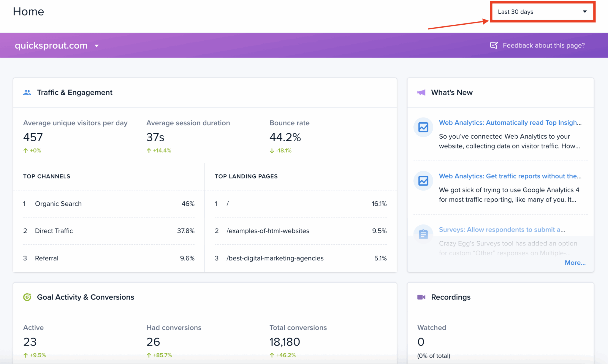This screenshot has width=608, height=364.
Task: Click the chevron arrow on the date filter
Action: [x=584, y=12]
